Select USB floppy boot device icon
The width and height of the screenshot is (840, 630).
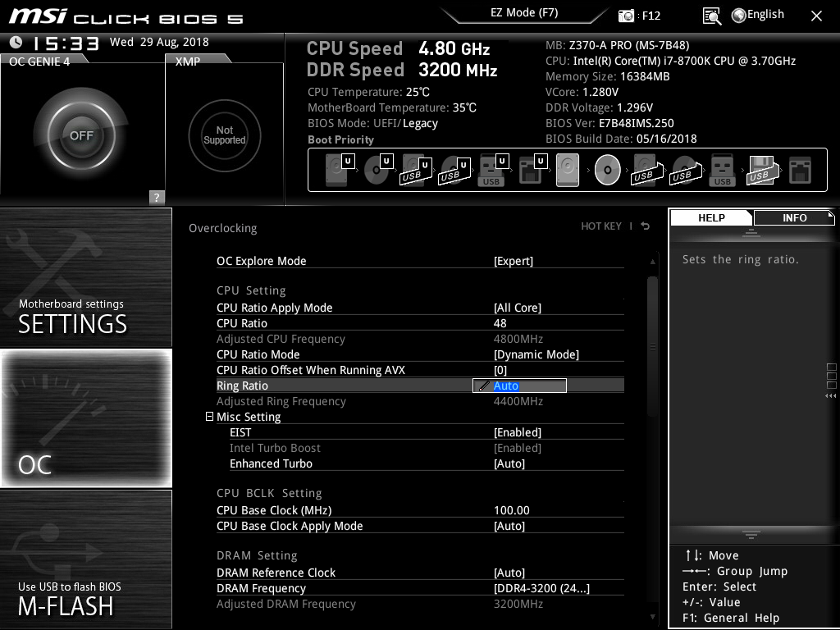(762, 170)
